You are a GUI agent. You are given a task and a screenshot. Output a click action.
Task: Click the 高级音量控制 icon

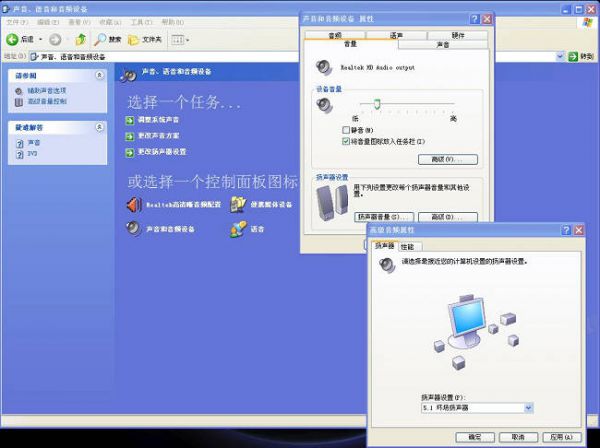(x=19, y=102)
